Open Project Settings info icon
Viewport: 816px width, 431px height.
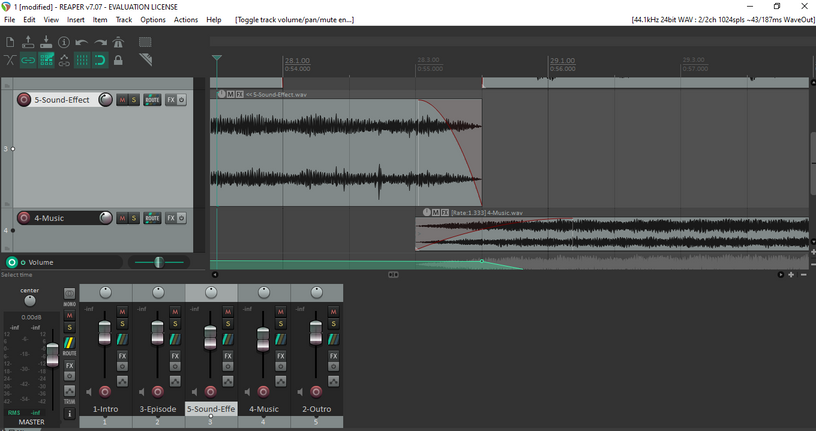(63, 42)
